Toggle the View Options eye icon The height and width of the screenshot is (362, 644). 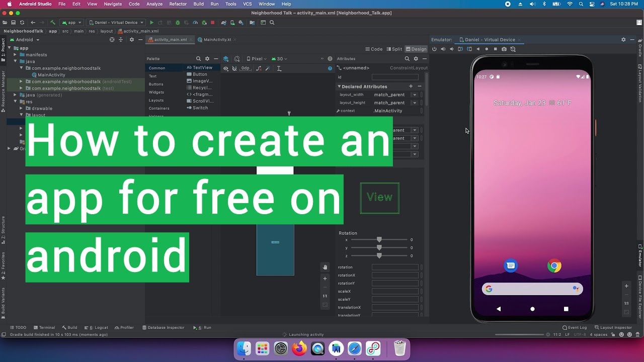pos(226,68)
